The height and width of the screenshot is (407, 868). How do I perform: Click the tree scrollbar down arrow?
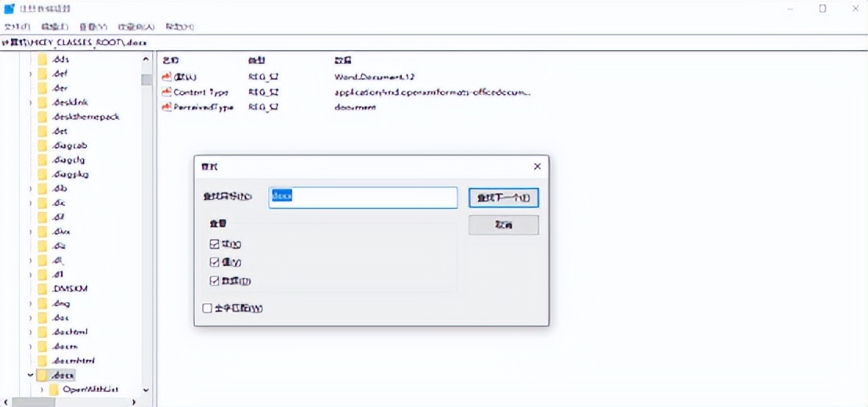[146, 390]
